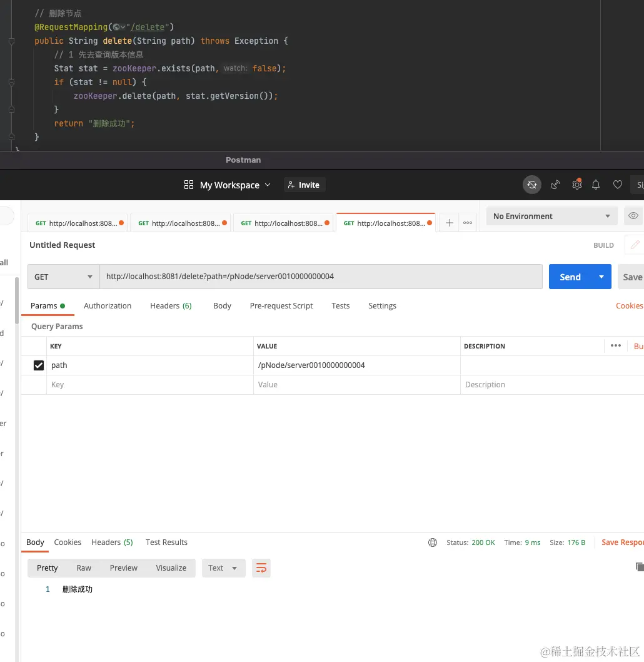Click the /delete mapping link in code

[x=147, y=27]
